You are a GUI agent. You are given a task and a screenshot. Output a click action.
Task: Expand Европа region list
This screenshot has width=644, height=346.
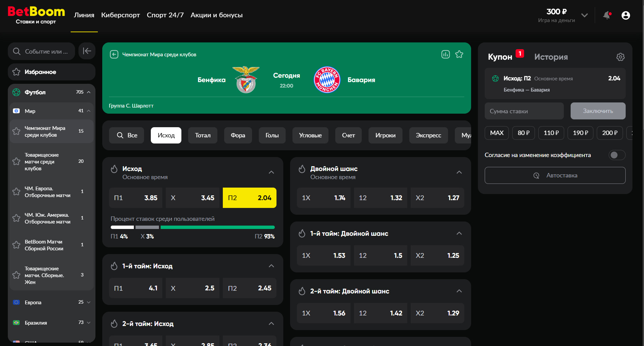click(x=89, y=302)
